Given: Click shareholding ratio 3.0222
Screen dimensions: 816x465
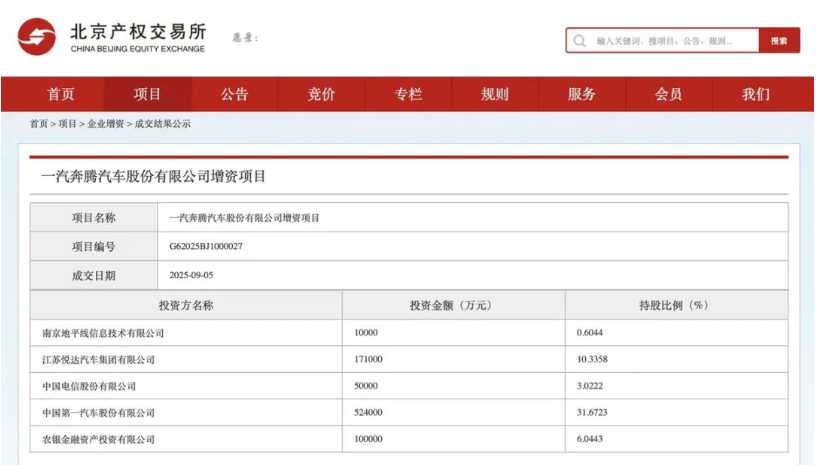Looking at the screenshot, I should 590,386.
